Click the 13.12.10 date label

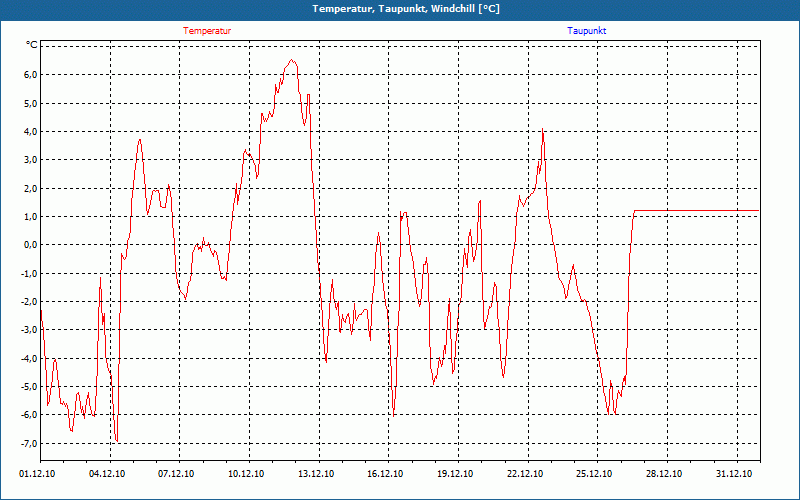tap(316, 474)
